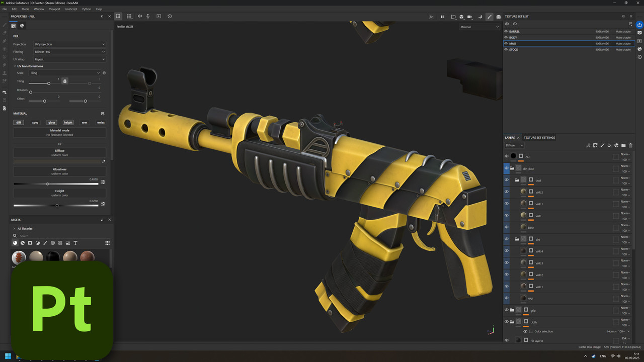Image resolution: width=644 pixels, height=362 pixels.
Task: Click the Glossiness slider
Action: (x=56, y=184)
